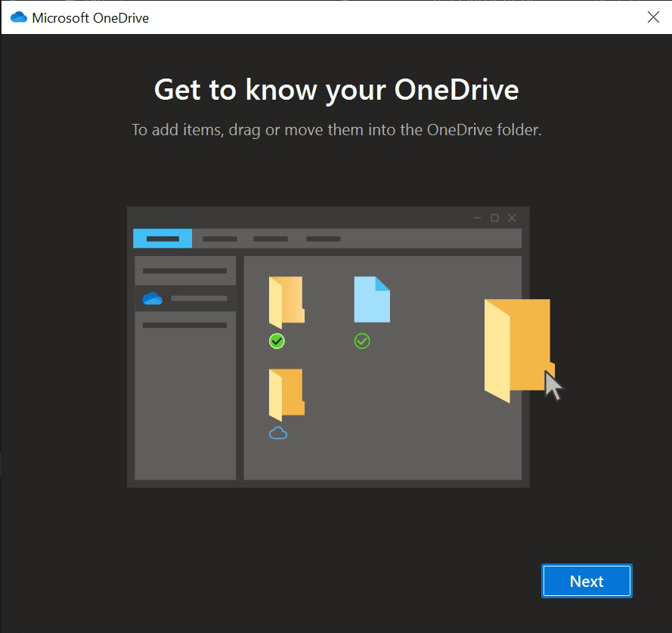Click the folder with solid green checkmark

(286, 301)
